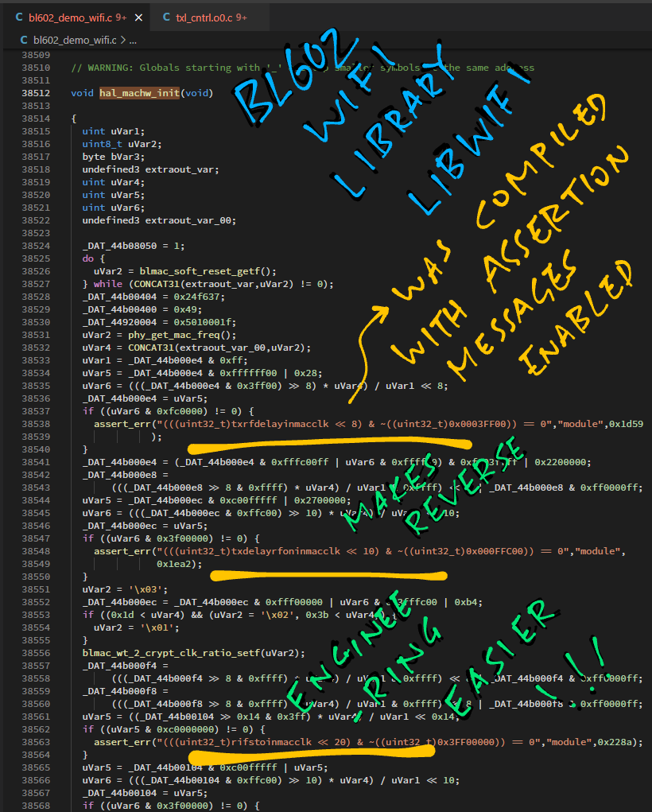Click the C file icon on txl_cntrl.o0.c tab
This screenshot has height=812, width=652.
pyautogui.click(x=166, y=17)
